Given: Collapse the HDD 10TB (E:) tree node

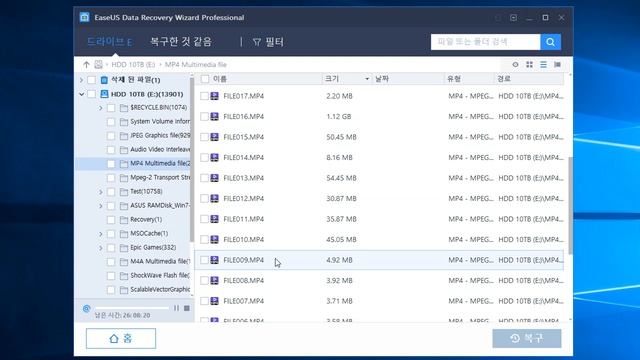Looking at the screenshot, I should click(81, 94).
